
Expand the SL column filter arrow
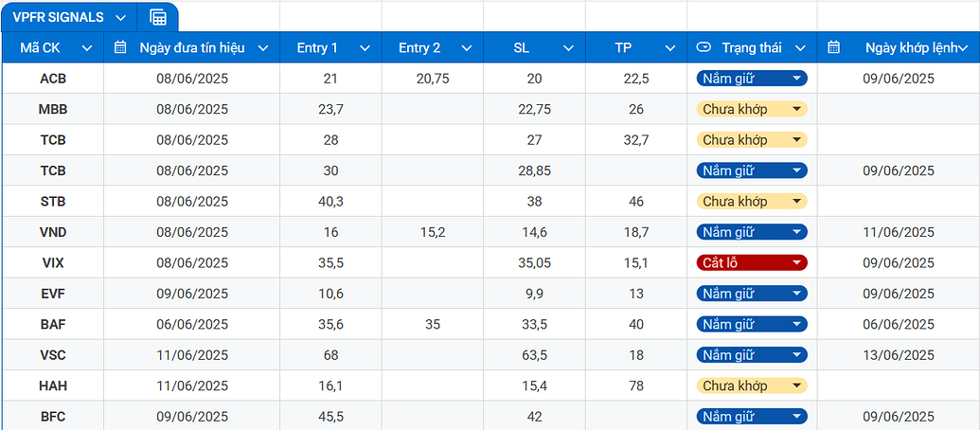[x=568, y=47]
